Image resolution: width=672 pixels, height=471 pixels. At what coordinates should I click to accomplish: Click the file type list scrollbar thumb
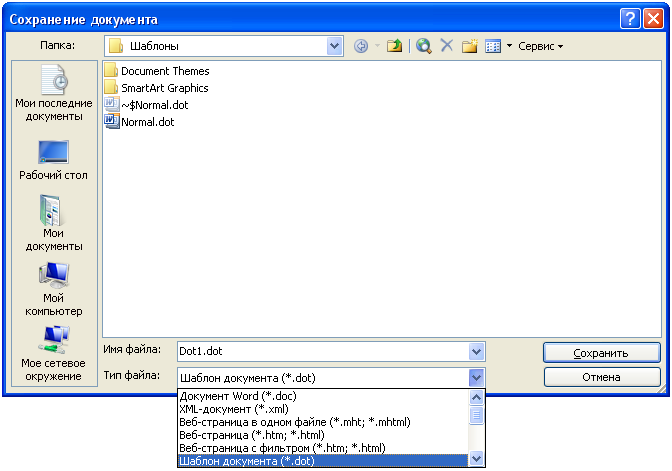(476, 415)
